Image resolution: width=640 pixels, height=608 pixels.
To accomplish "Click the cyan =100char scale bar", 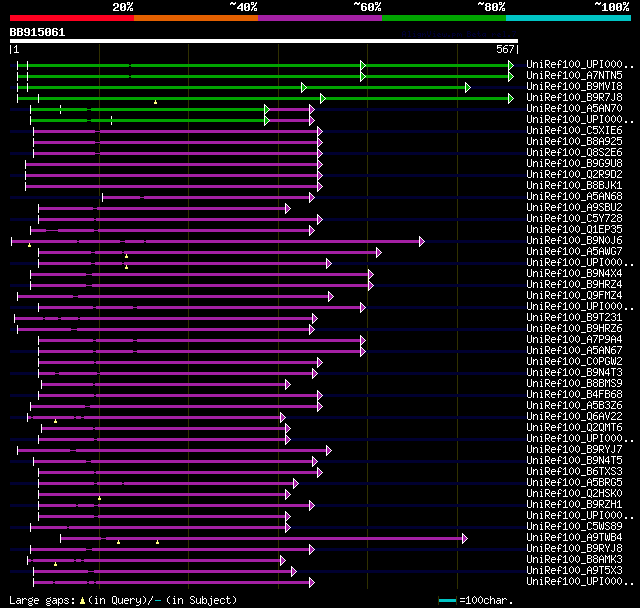I will [447, 600].
